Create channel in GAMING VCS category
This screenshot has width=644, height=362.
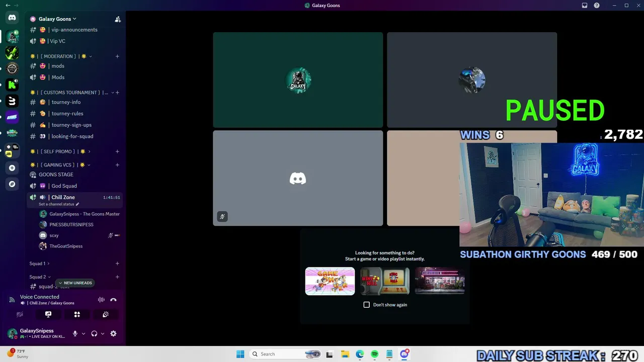pos(117,165)
